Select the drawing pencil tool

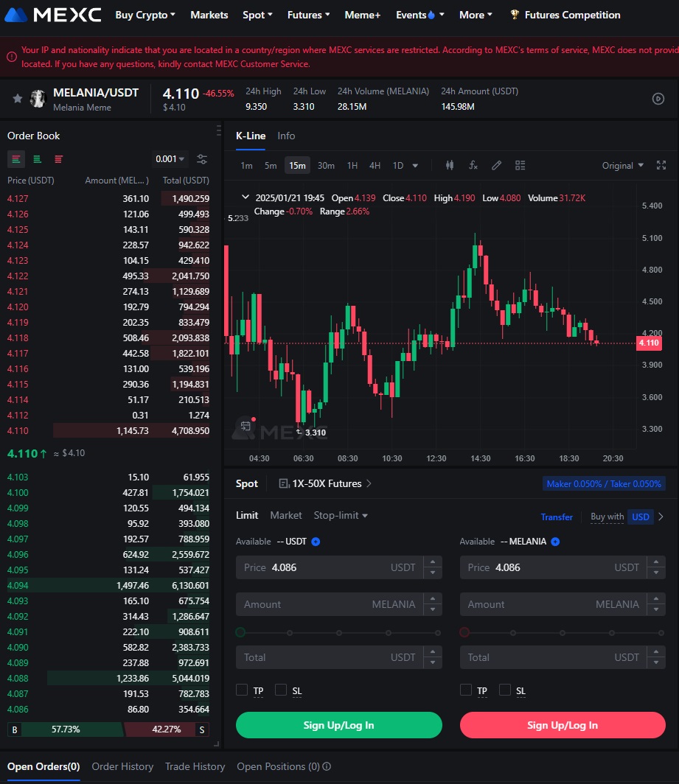[x=496, y=165]
